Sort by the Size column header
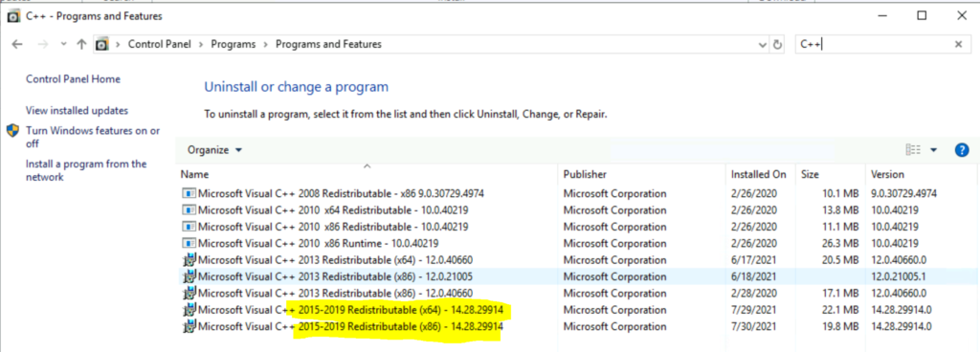 (x=831, y=175)
